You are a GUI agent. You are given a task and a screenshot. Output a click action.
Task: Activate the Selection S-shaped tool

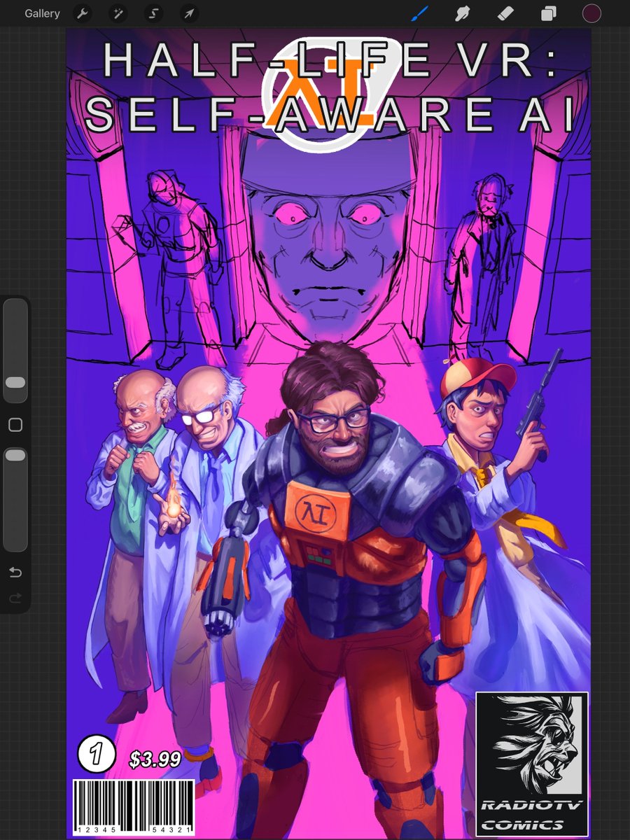pyautogui.click(x=153, y=13)
